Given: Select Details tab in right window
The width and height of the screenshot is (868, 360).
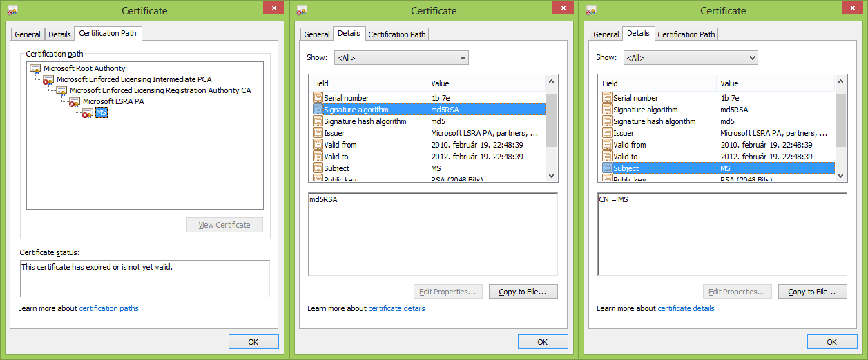Looking at the screenshot, I should [x=638, y=33].
